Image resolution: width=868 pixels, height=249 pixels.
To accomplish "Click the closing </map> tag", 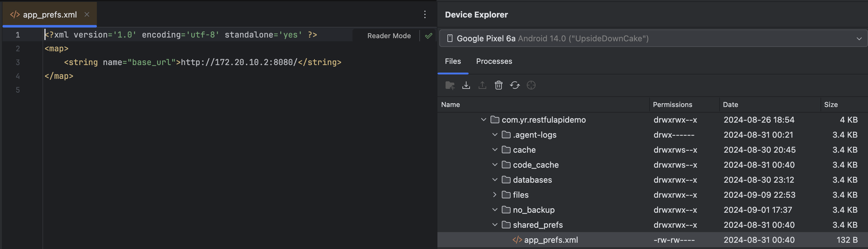I will pos(59,76).
